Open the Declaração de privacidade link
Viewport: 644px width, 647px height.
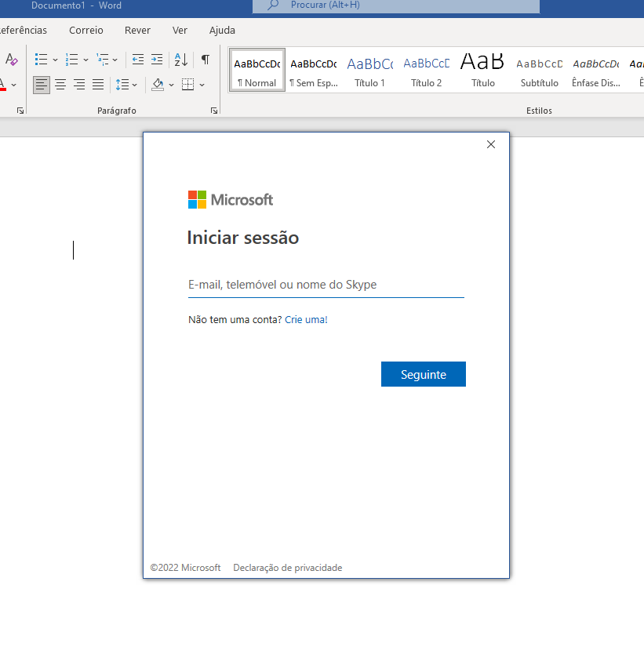288,568
